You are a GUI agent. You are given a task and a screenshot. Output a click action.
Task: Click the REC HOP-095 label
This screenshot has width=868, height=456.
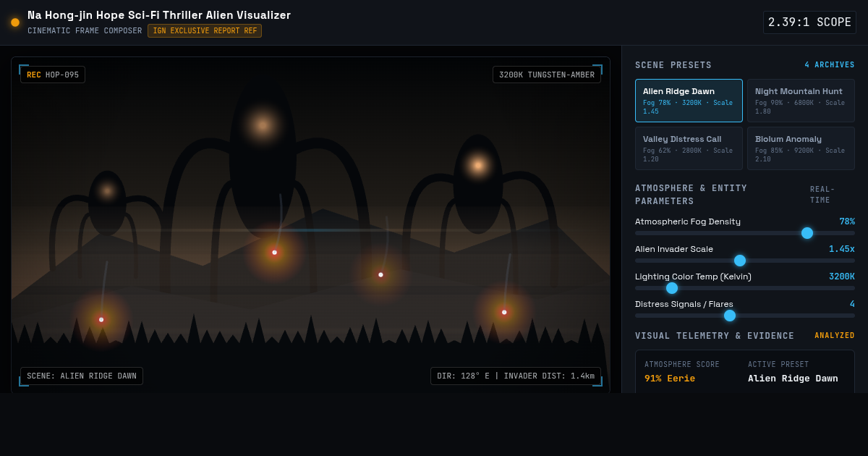coord(53,75)
